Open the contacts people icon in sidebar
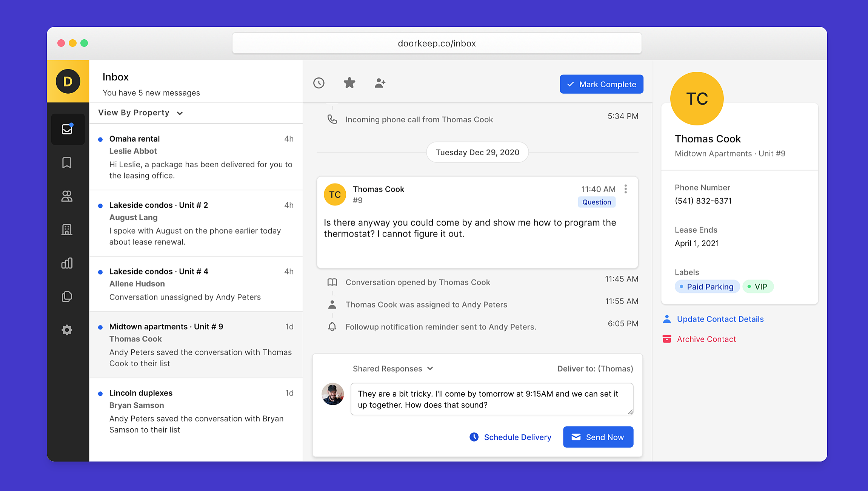The width and height of the screenshot is (868, 491). click(x=67, y=196)
